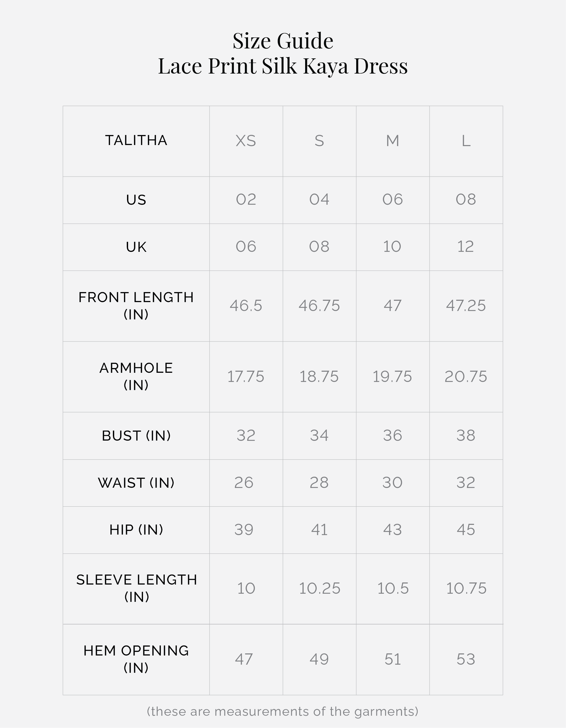Click the waist value 28
This screenshot has height=728, width=566.
click(319, 483)
